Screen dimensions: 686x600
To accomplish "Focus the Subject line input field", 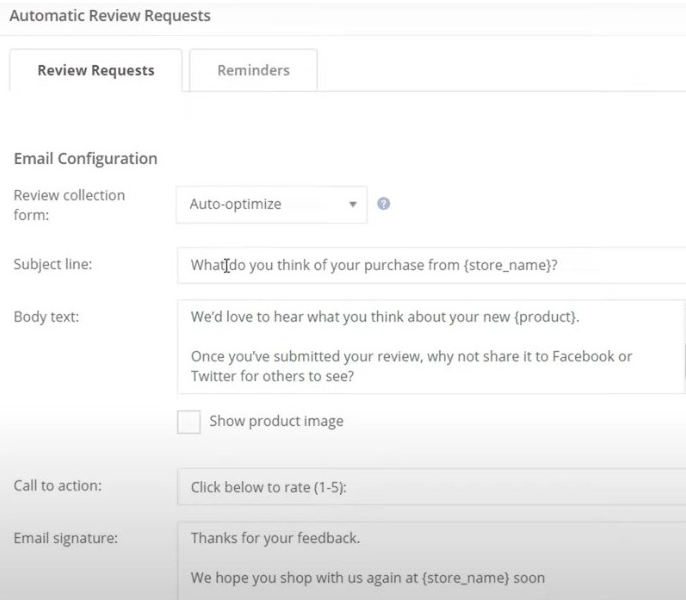I will (x=431, y=265).
